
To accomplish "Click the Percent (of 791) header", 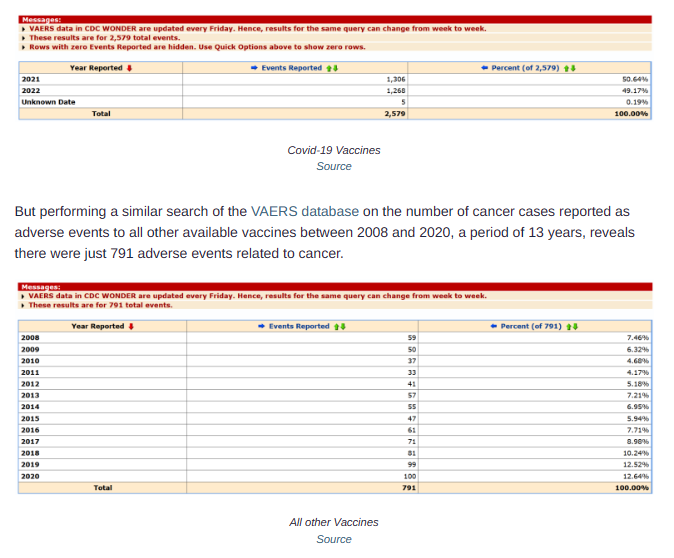I will coord(531,326).
